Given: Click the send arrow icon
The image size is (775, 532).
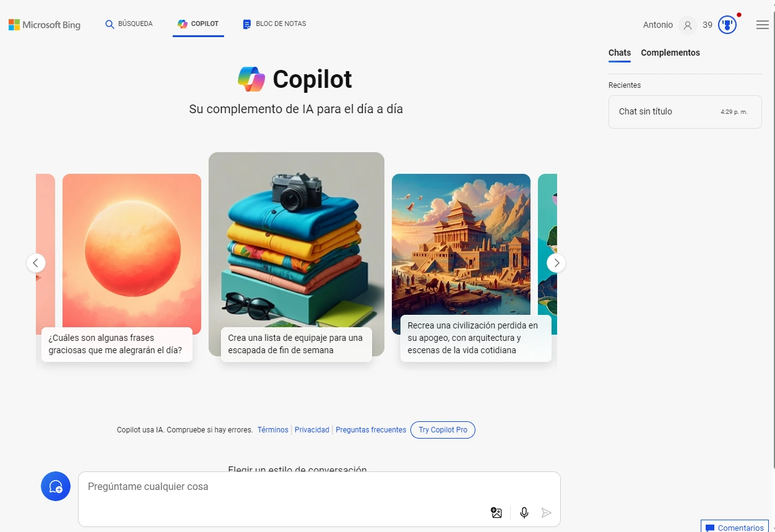Looking at the screenshot, I should pos(546,513).
